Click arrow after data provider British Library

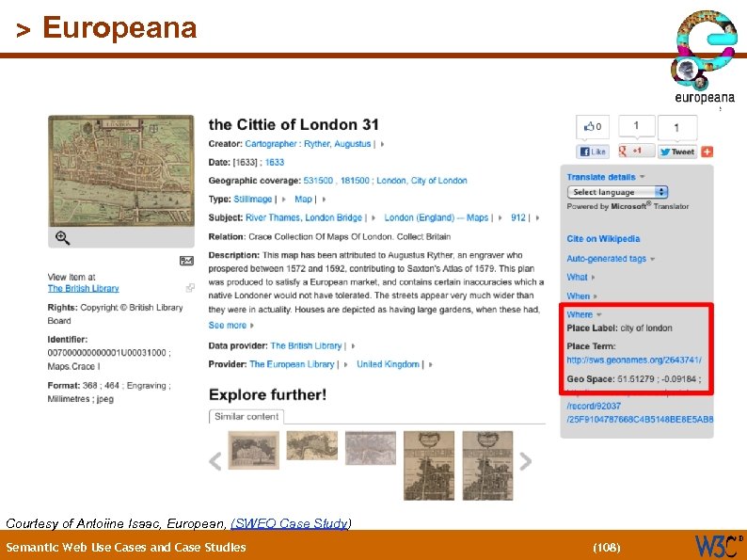click(x=353, y=346)
